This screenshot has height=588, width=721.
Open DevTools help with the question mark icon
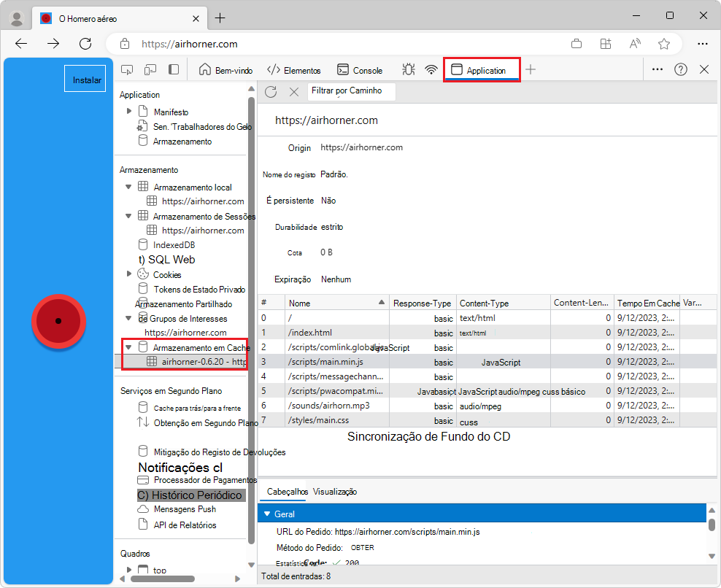pyautogui.click(x=680, y=69)
